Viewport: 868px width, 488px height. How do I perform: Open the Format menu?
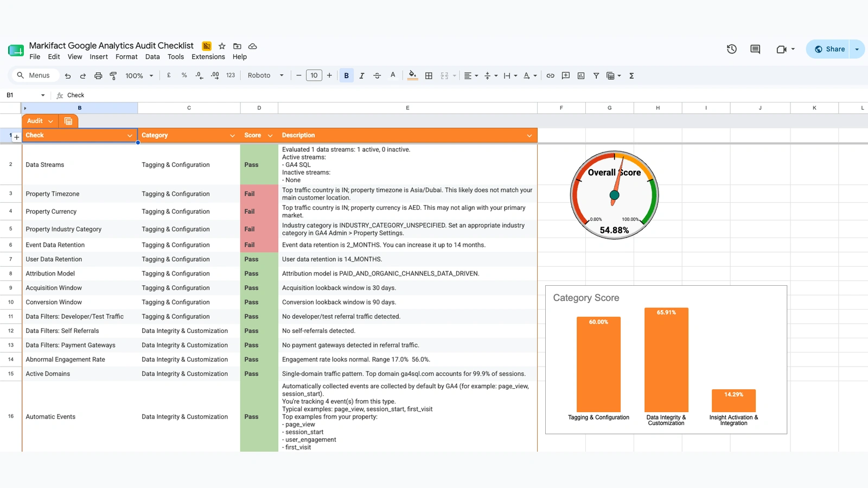[x=126, y=57]
